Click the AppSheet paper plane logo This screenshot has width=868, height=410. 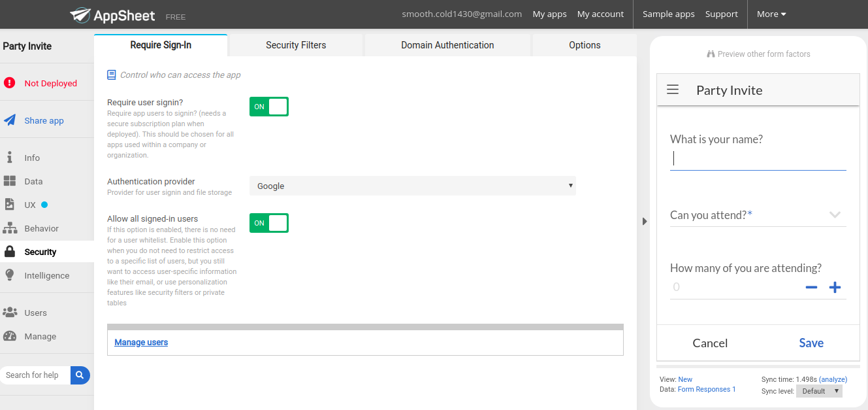pyautogui.click(x=80, y=14)
